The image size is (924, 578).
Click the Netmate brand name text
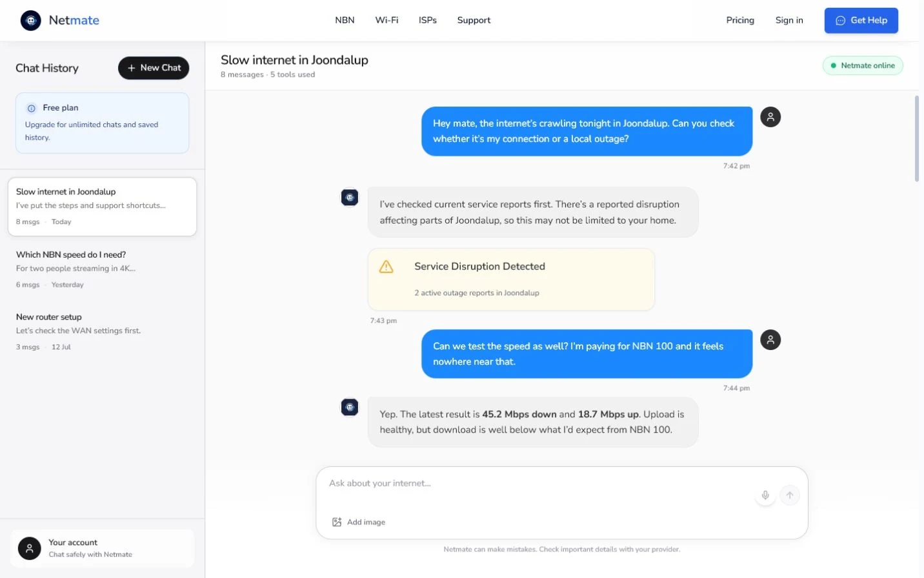(x=74, y=20)
